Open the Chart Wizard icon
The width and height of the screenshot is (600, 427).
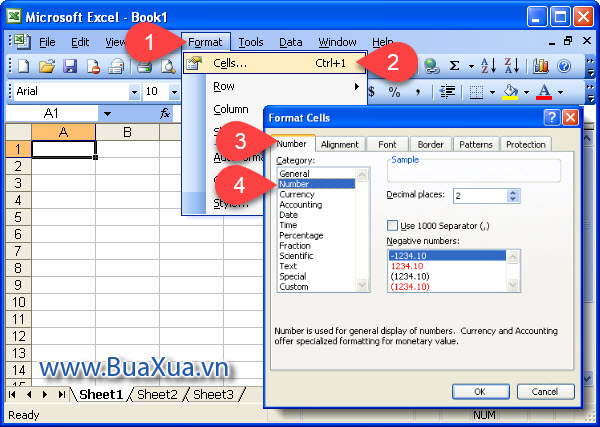pos(541,66)
